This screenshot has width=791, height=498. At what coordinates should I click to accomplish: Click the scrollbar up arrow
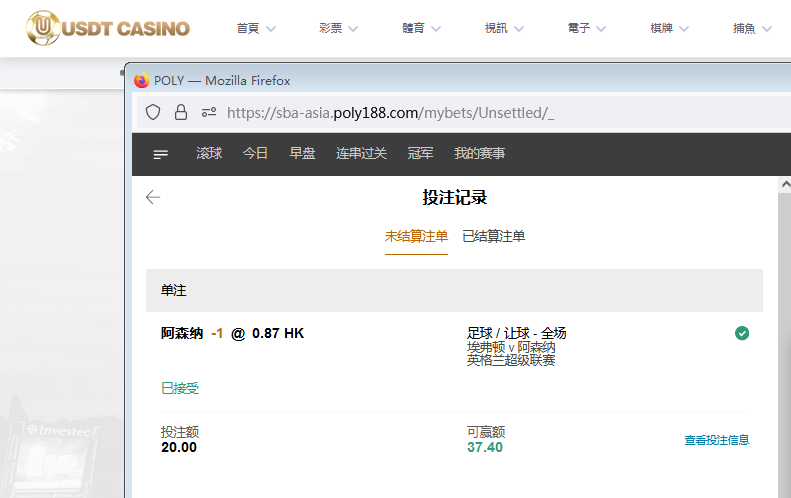[x=785, y=184]
